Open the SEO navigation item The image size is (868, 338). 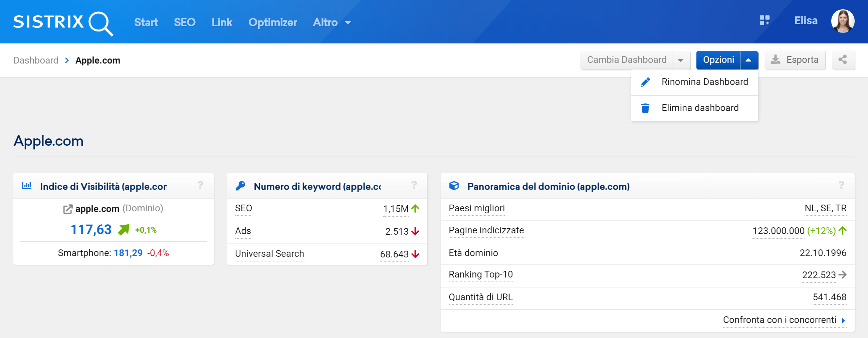tap(185, 22)
